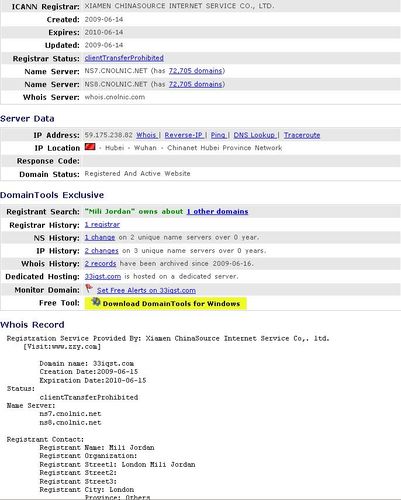The image size is (401, 500).
Task: View the 1 other domains link
Action: [217, 211]
